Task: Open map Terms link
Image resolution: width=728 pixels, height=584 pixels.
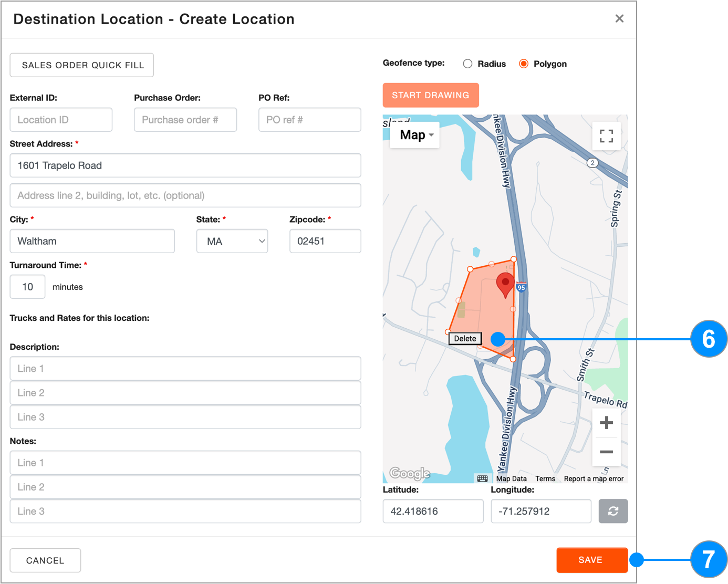Action: [x=545, y=478]
